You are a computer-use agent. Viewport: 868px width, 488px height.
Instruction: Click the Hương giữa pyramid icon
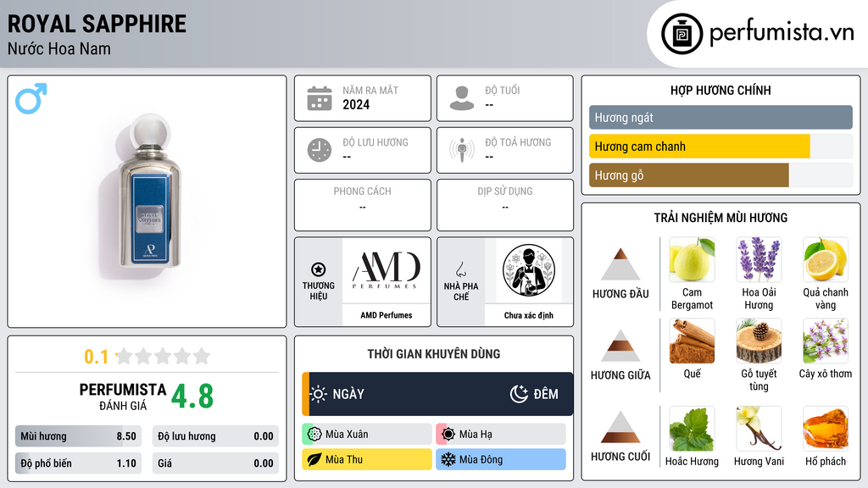(620, 346)
